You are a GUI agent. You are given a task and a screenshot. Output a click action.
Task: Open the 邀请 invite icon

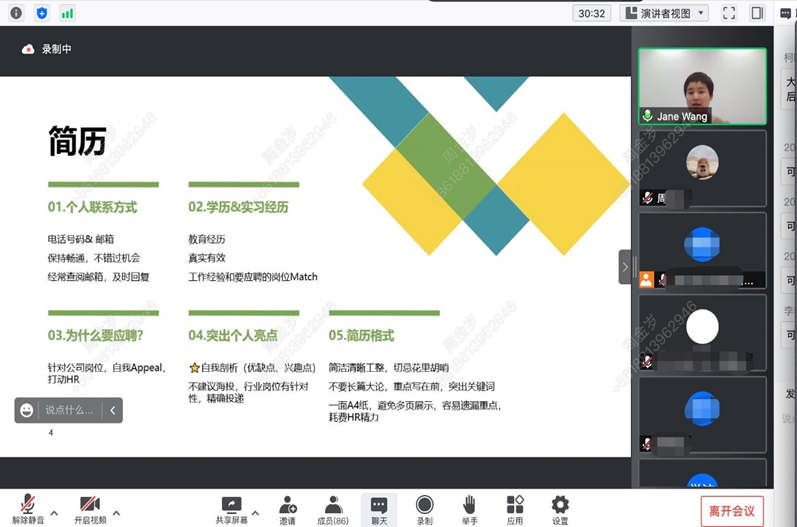[287, 504]
